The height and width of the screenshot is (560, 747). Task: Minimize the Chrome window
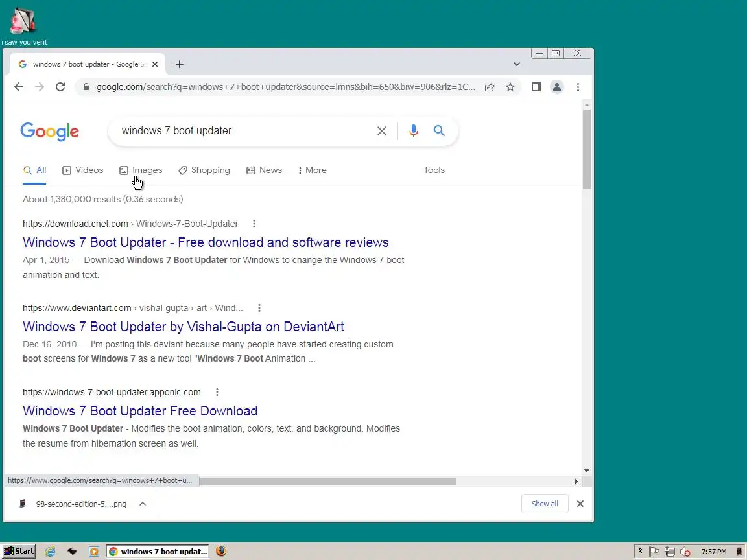[539, 53]
